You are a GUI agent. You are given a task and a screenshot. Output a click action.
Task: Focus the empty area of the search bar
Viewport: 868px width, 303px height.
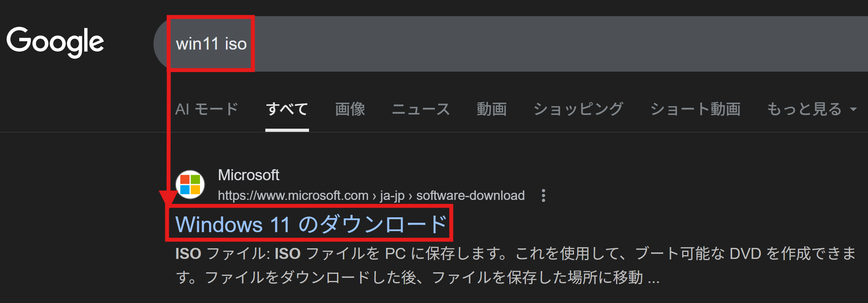point(551,44)
